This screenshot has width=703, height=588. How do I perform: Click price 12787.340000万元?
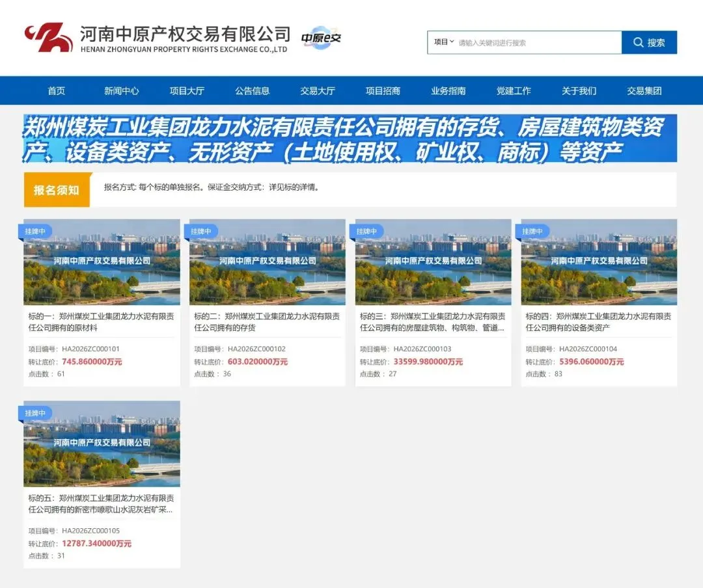97,543
